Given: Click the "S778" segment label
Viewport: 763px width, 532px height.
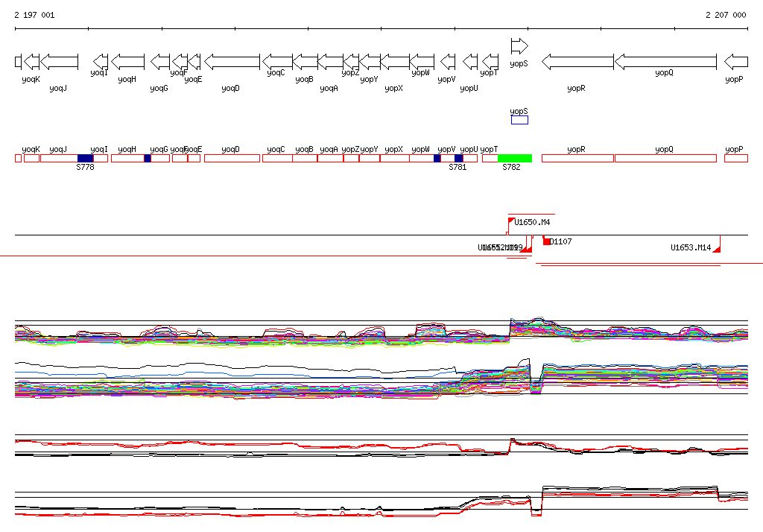Looking at the screenshot, I should coord(85,167).
